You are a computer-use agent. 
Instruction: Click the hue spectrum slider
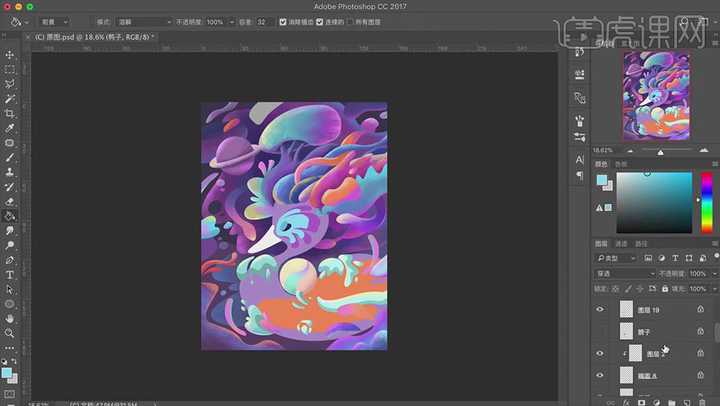[707, 203]
